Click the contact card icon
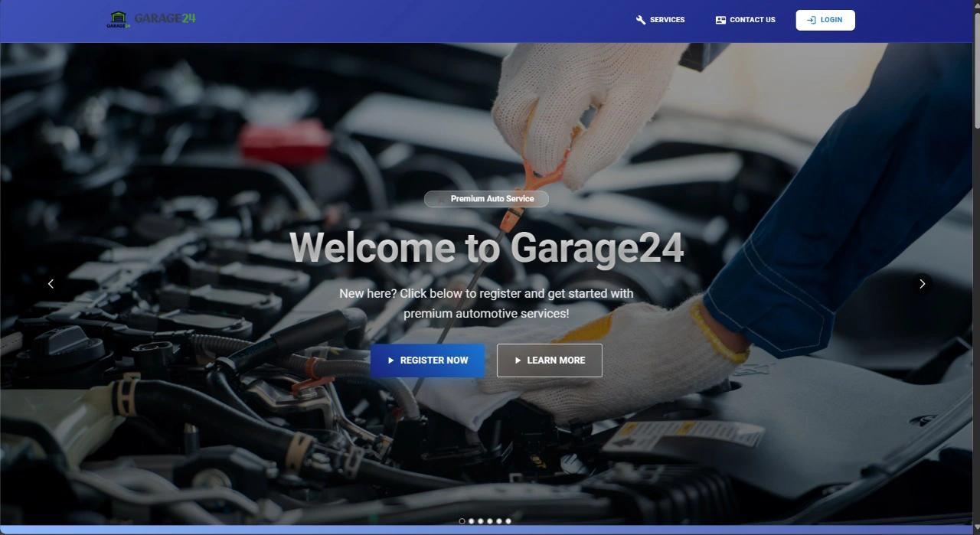The image size is (980, 535). (720, 20)
